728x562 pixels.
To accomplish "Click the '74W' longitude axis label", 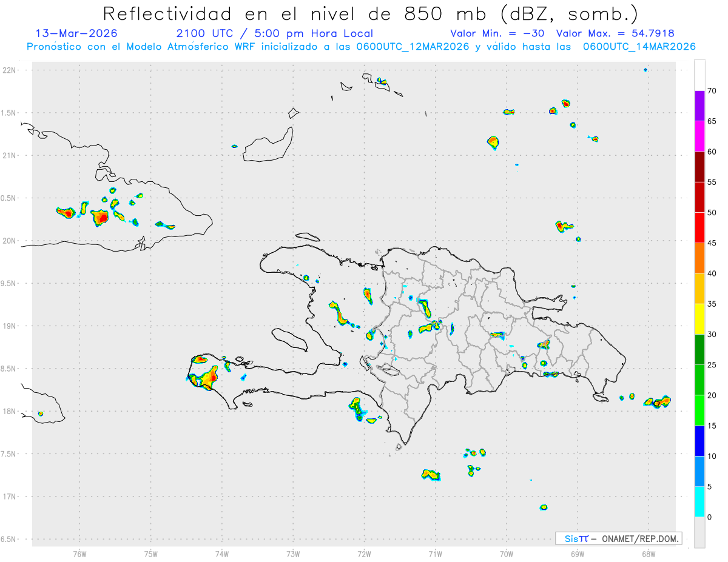I will (222, 554).
